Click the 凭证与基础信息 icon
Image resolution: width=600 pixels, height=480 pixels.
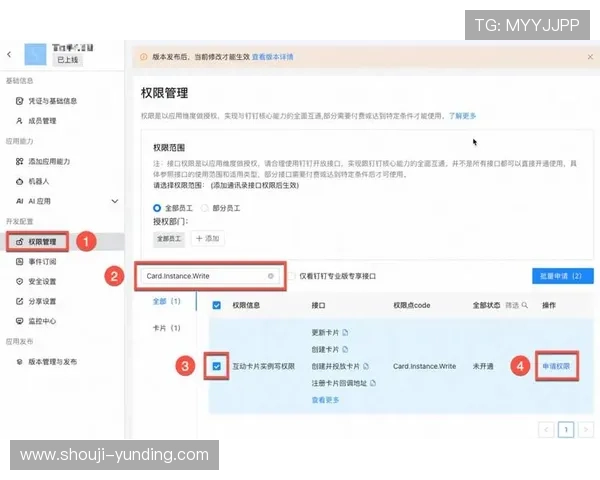[x=20, y=101]
